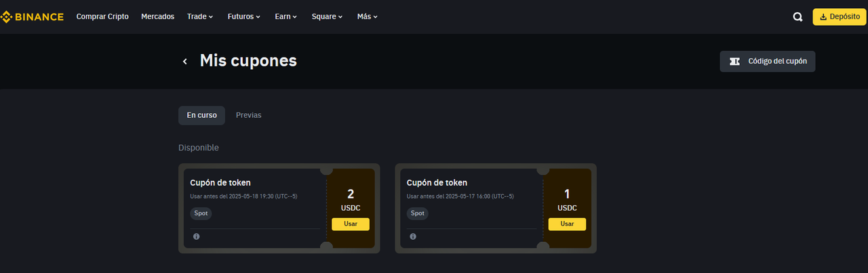Click ticket icon in Código del cupón
The width and height of the screenshot is (868, 273).
click(x=734, y=61)
